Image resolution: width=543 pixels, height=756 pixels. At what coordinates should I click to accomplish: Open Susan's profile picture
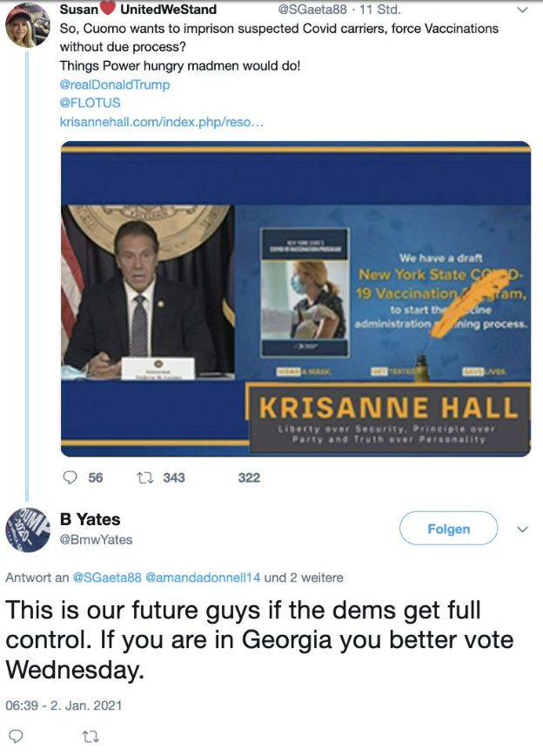point(28,25)
